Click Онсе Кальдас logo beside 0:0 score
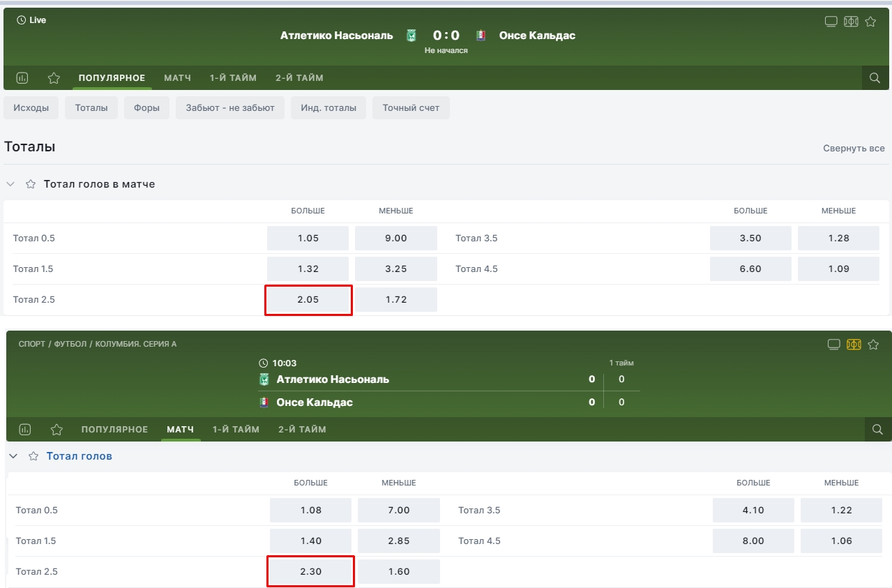Image resolution: width=892 pixels, height=588 pixels. (481, 36)
